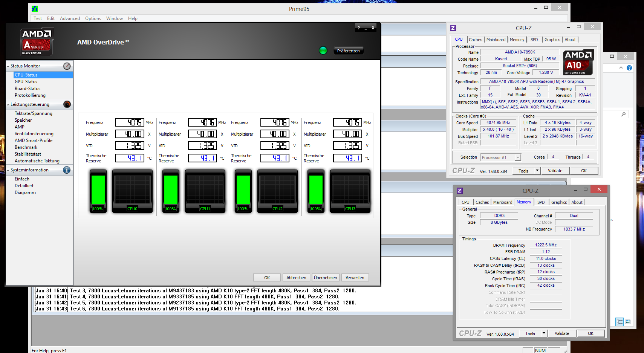The width and height of the screenshot is (644, 353).
Task: Switch to the SPD tab in the CPU-Z memory window
Action: (x=541, y=202)
